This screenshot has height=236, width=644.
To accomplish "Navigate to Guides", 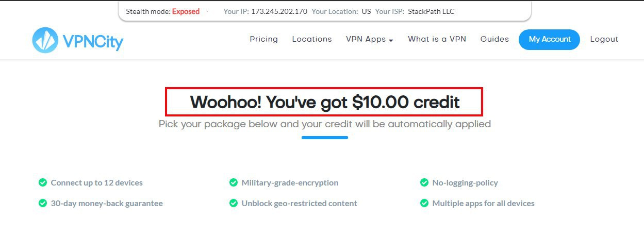I will (494, 39).
